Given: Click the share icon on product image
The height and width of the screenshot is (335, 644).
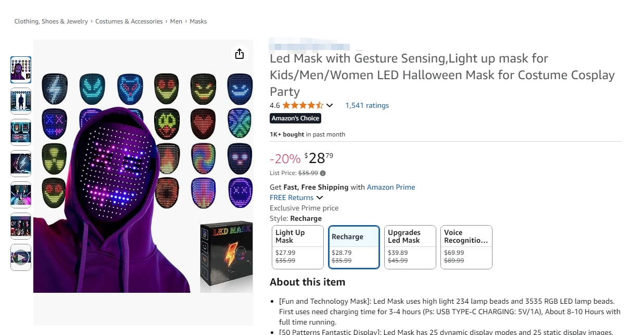Looking at the screenshot, I should [239, 54].
